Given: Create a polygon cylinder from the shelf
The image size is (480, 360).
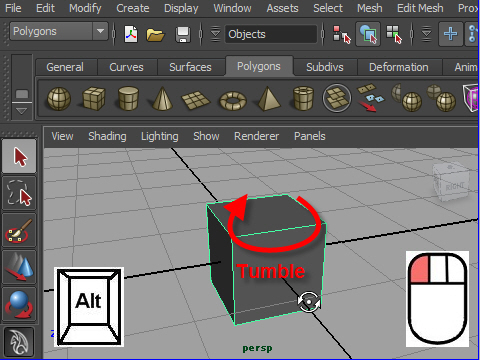Looking at the screenshot, I should [x=128, y=98].
